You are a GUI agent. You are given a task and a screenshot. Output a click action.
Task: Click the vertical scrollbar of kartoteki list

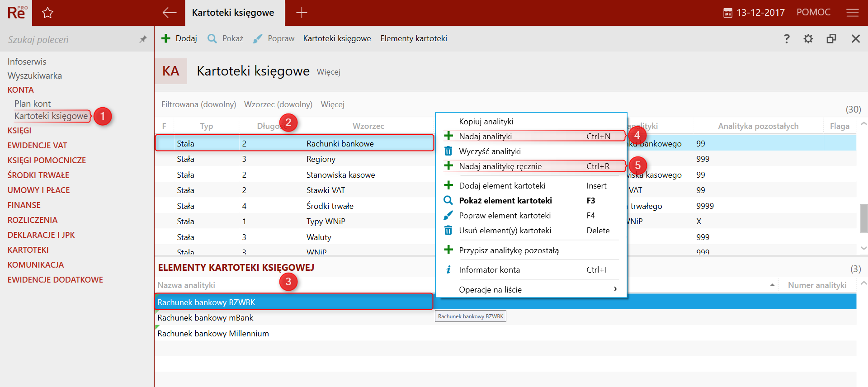(x=863, y=218)
